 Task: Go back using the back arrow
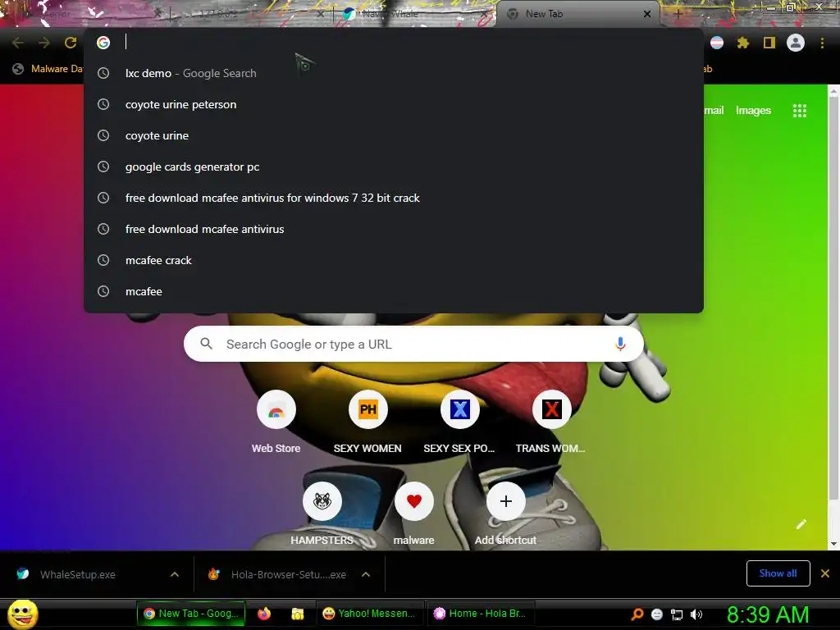(x=18, y=43)
